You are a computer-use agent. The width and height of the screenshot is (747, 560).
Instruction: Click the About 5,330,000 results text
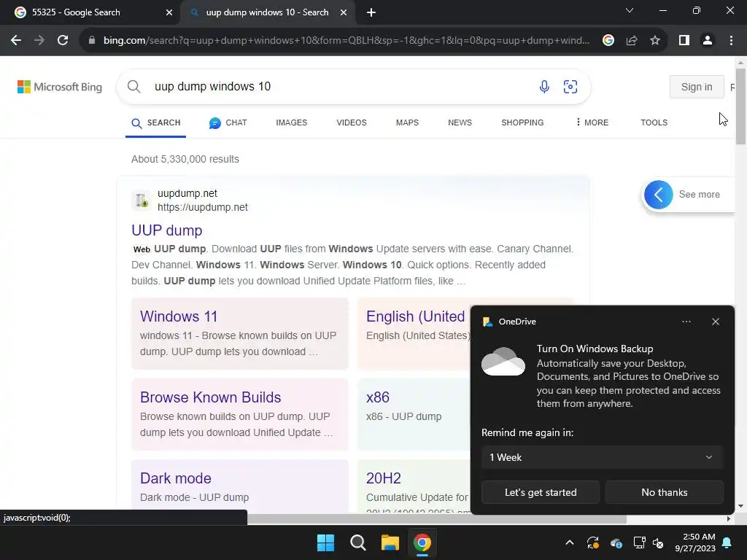(185, 160)
